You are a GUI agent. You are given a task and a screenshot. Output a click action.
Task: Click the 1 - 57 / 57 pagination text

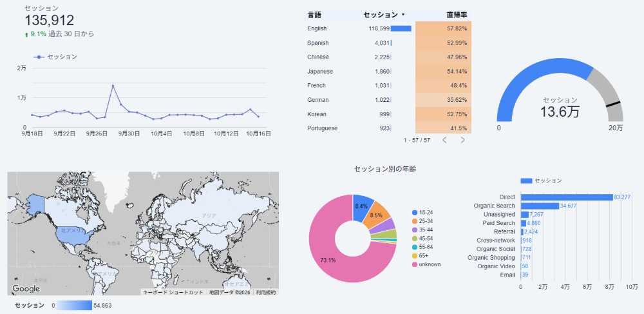(417, 140)
